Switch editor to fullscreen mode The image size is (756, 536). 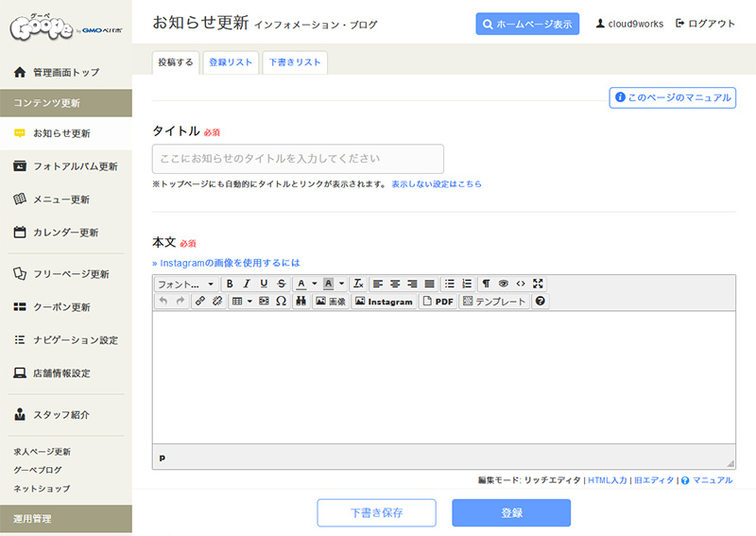pos(538,284)
